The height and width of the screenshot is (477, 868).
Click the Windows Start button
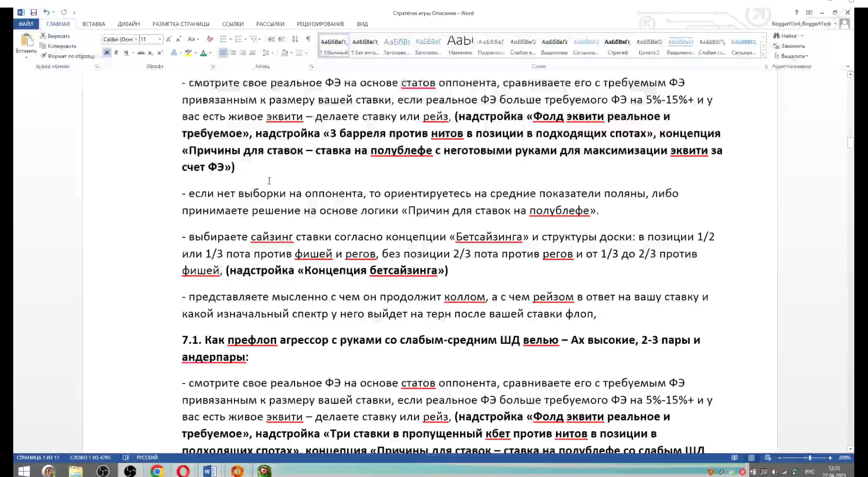(24, 471)
